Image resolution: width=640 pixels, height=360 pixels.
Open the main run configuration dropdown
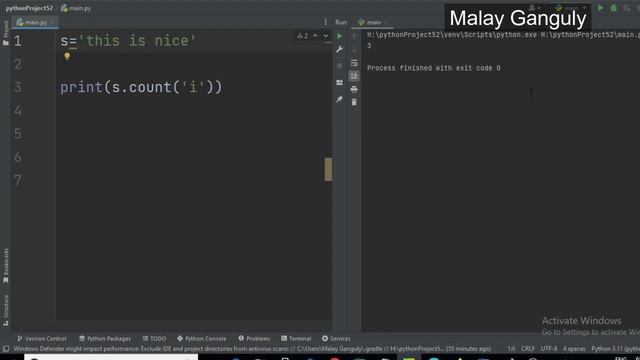pyautogui.click(x=571, y=8)
